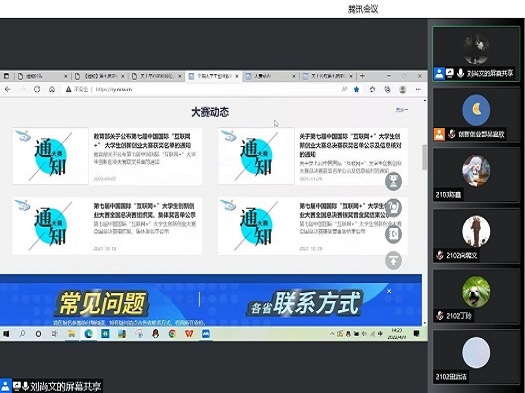Open the new tab plus button
The image size is (525, 393).
363,76
